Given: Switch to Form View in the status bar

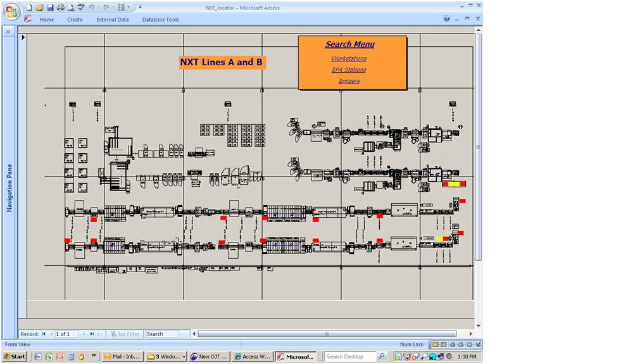Looking at the screenshot, I should [436, 344].
